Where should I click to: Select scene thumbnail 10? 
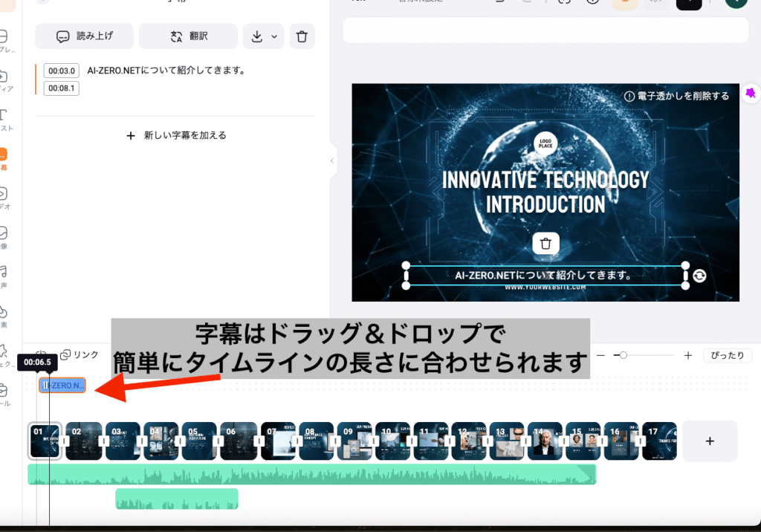click(392, 441)
